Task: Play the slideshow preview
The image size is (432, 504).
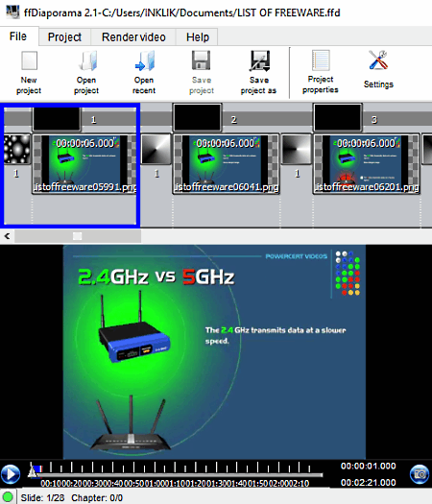Action: 11,474
